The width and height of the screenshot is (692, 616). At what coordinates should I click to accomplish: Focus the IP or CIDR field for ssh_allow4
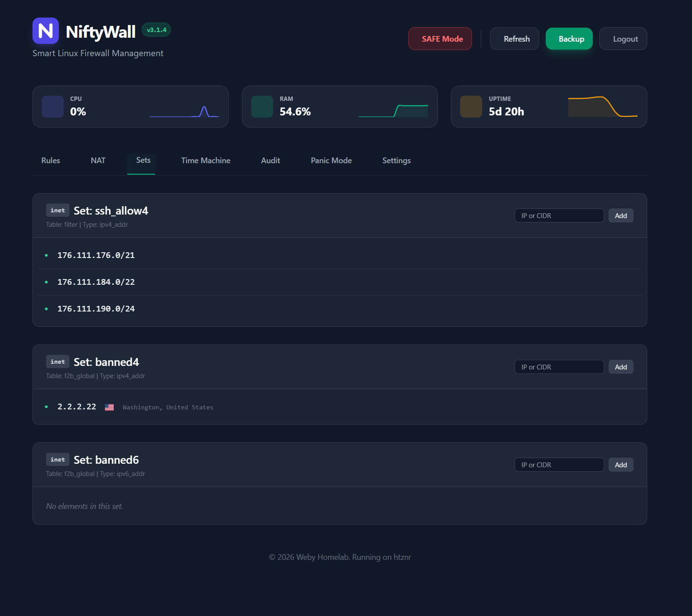[x=559, y=215]
